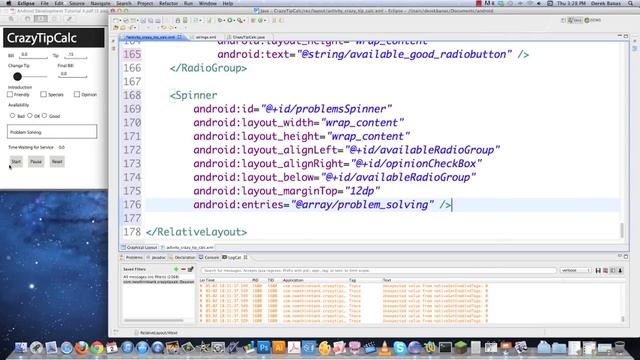The width and height of the screenshot is (640, 360).
Task: Click add filter green plus in LogCat
Action: click(176, 269)
